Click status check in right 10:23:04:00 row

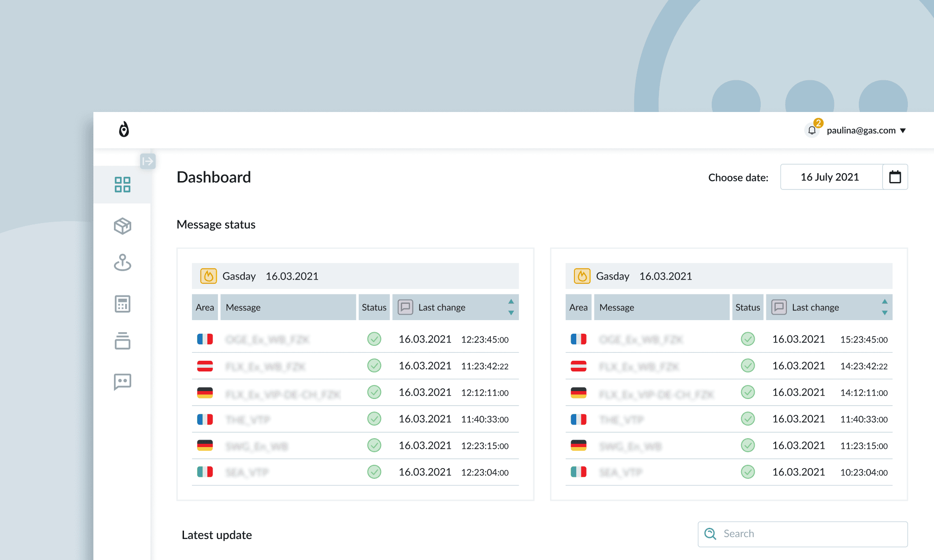pos(748,472)
